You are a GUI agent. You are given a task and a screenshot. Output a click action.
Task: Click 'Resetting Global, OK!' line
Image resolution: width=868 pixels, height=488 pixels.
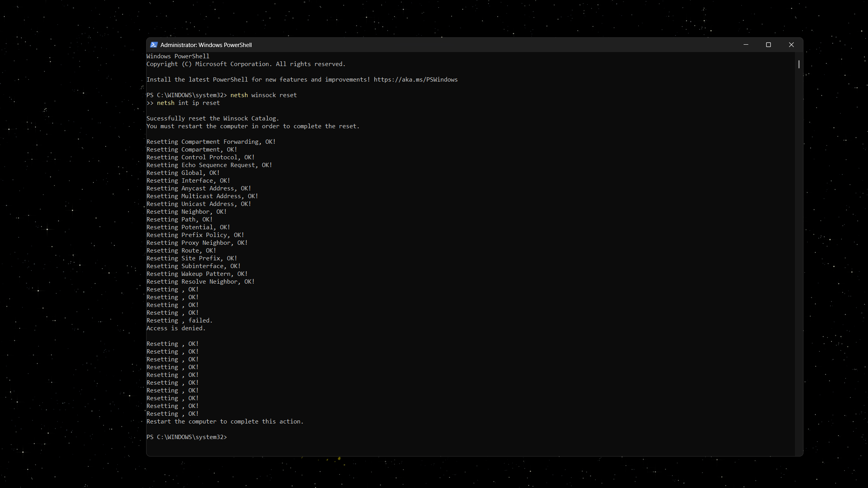click(183, 173)
